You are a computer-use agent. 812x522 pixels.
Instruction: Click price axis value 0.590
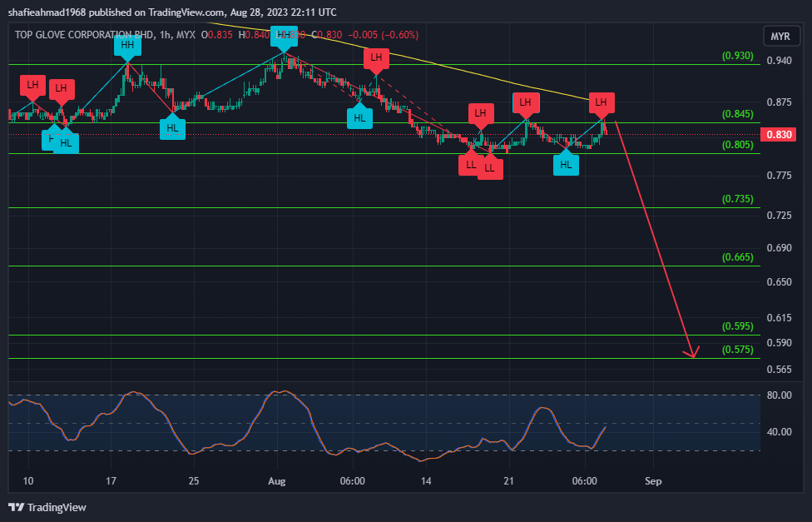click(779, 343)
